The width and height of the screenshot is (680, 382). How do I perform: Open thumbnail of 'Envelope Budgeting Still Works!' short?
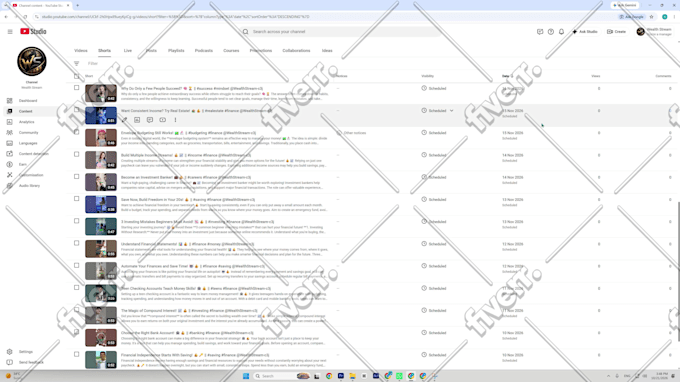101,138
